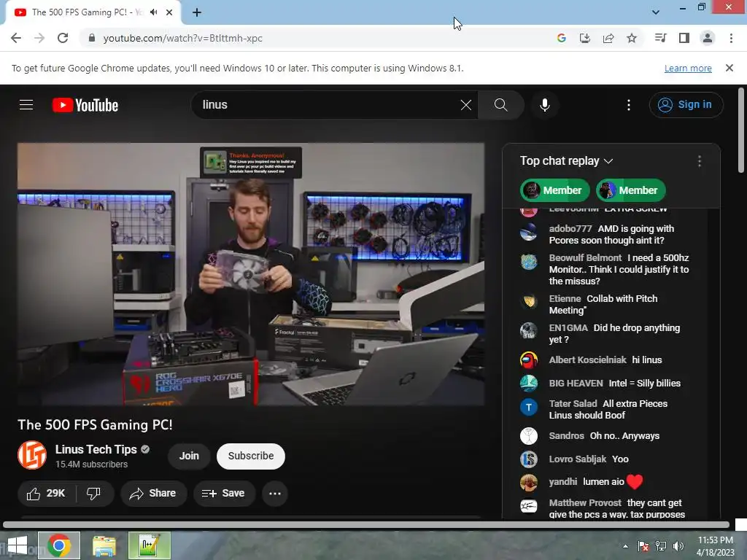Click the search magnifier button
Screen dimensions: 747x560
pos(500,105)
